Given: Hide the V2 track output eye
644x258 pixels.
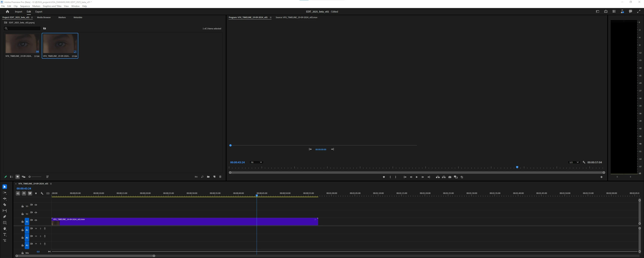Looking at the screenshot, I should (x=36, y=213).
